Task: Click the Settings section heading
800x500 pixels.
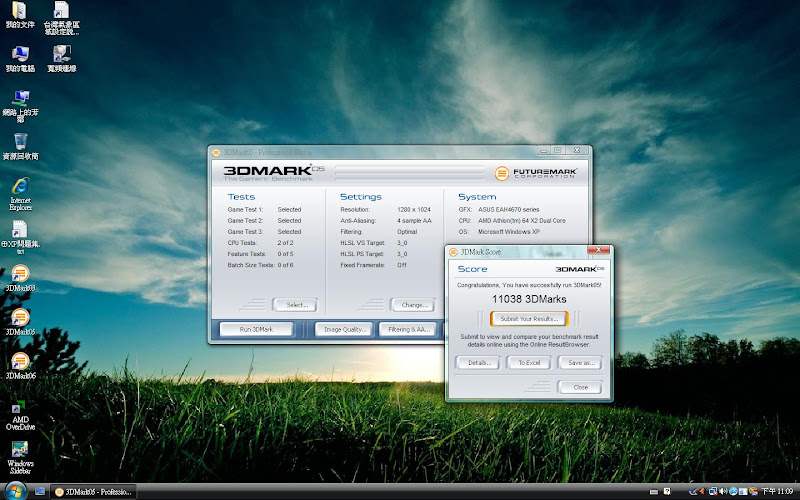Action: pyautogui.click(x=361, y=197)
